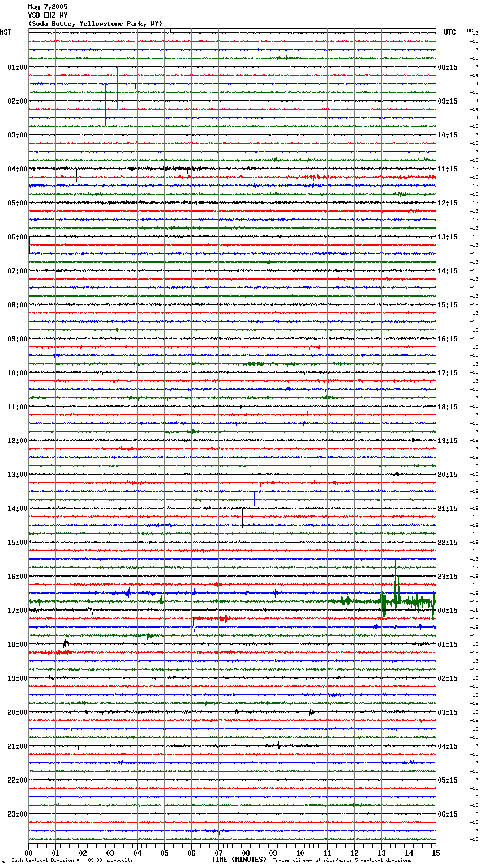Select the 20:00 MST time label
The image size is (481, 868).
18,712
